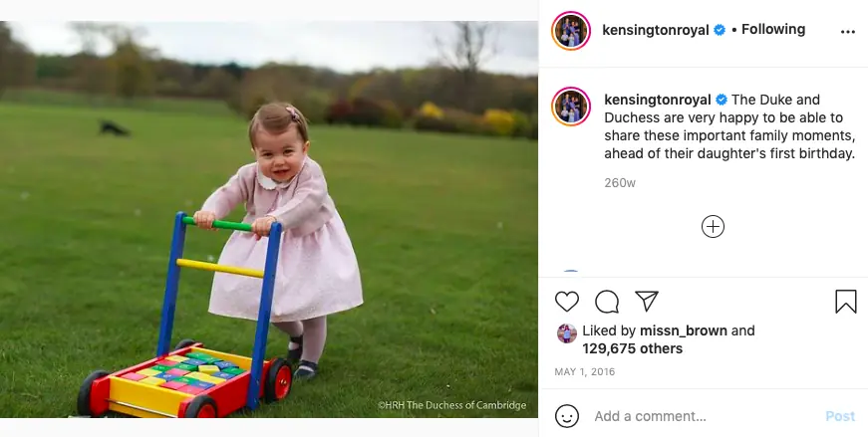Screen dimensions: 868x437
Task: Focus the Add a comment field
Action: (x=698, y=416)
